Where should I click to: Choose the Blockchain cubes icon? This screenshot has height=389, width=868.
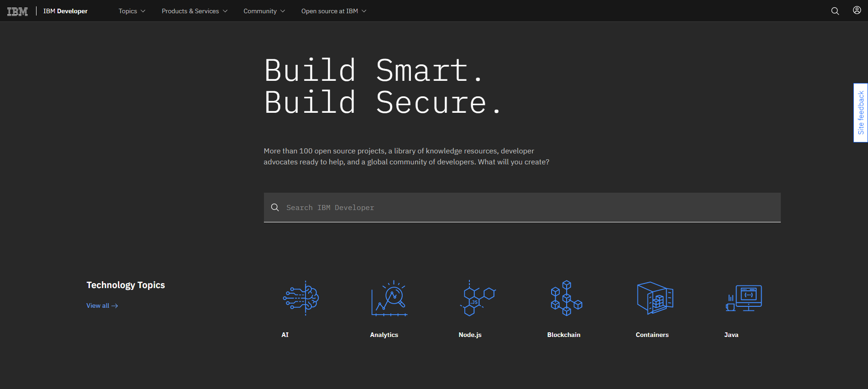(x=566, y=298)
